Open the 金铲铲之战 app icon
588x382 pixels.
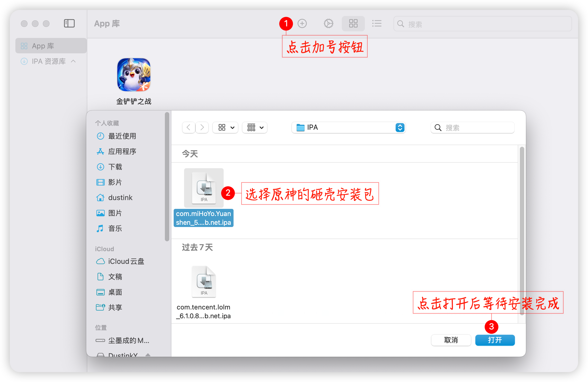point(134,75)
